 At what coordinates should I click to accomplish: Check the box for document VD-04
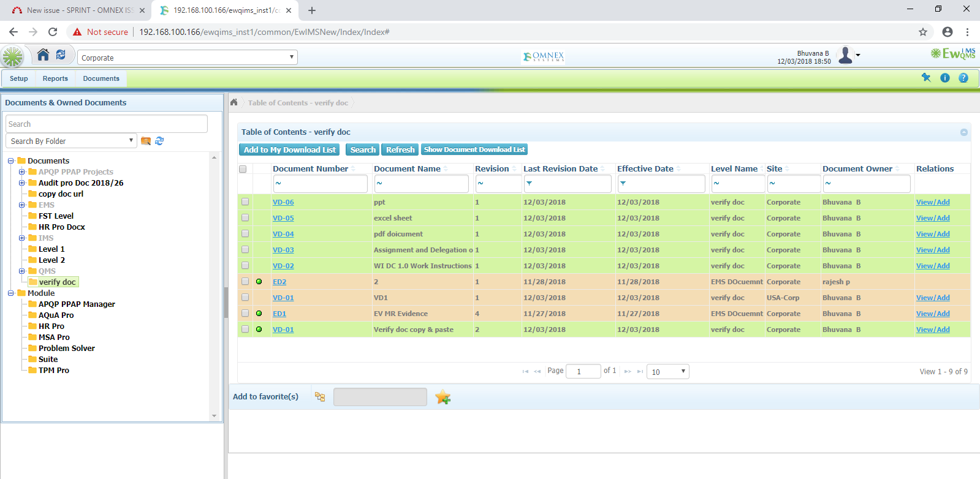pyautogui.click(x=245, y=234)
